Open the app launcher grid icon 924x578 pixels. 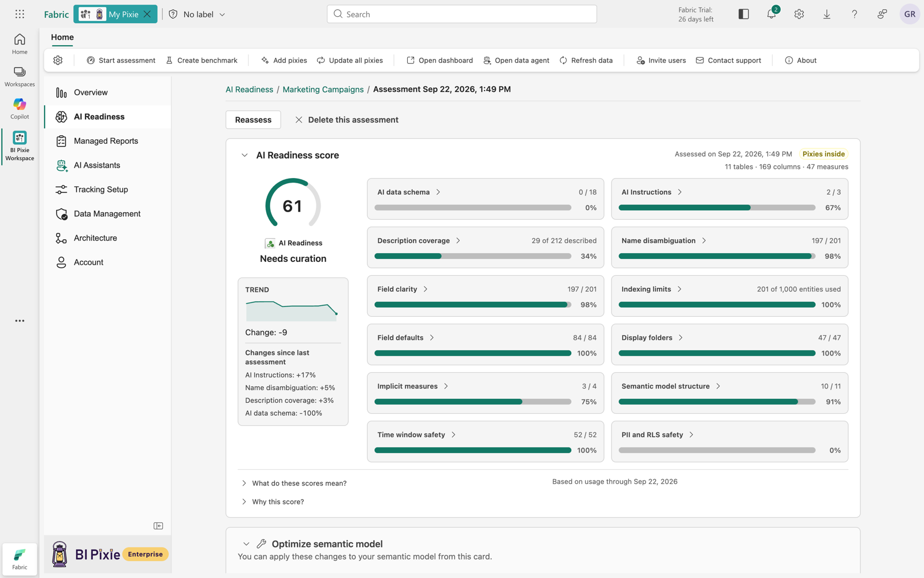click(x=20, y=14)
